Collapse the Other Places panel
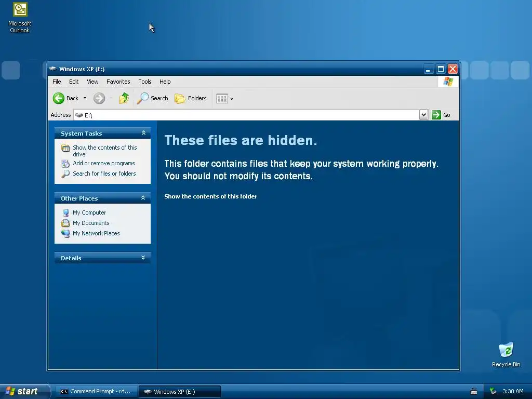Screen dimensions: 532x399 143,198
